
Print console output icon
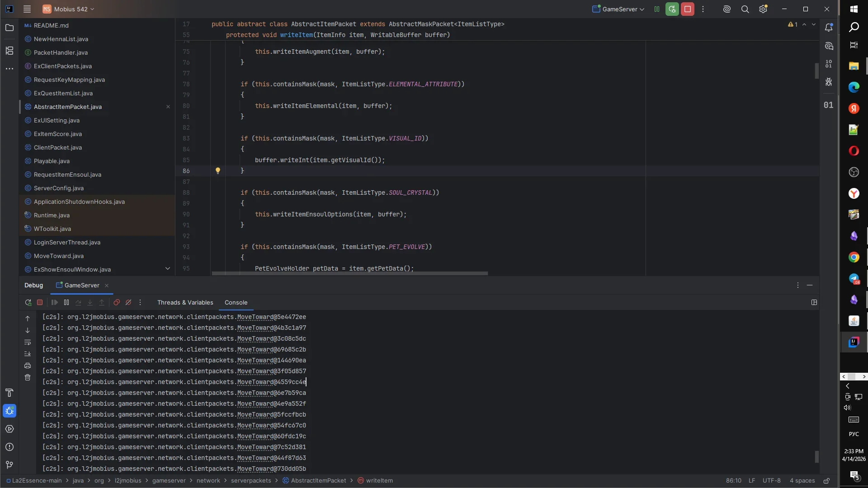(28, 366)
